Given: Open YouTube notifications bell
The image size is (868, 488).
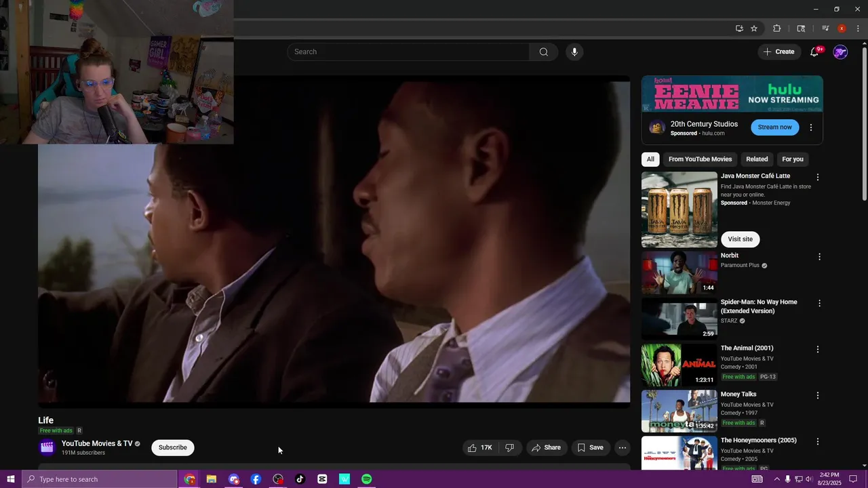Looking at the screenshot, I should pos(814,52).
